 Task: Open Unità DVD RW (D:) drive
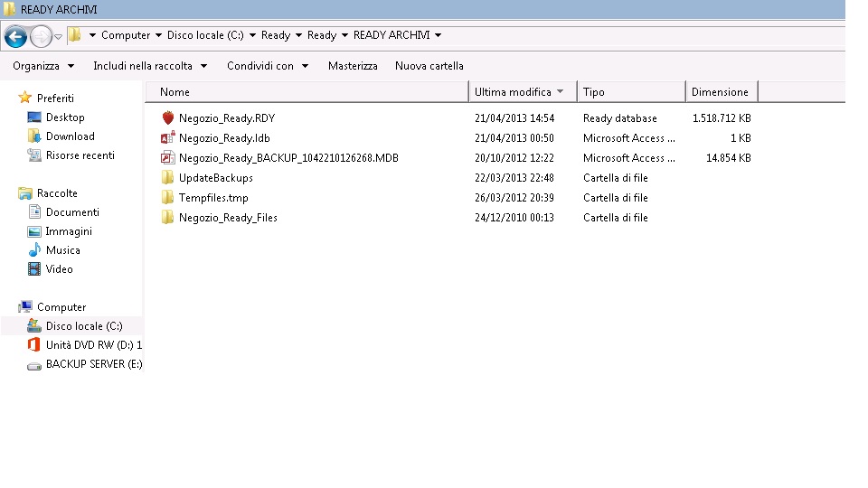93,345
